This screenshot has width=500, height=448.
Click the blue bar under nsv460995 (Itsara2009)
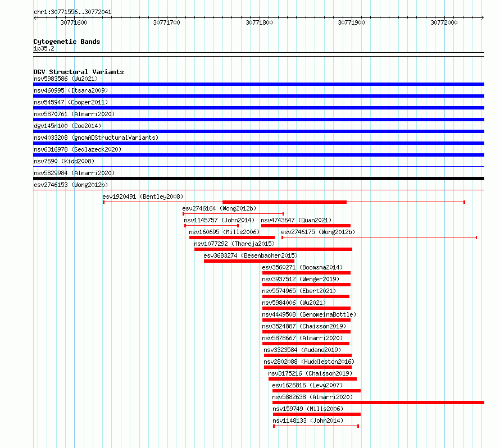pyautogui.click(x=258, y=96)
